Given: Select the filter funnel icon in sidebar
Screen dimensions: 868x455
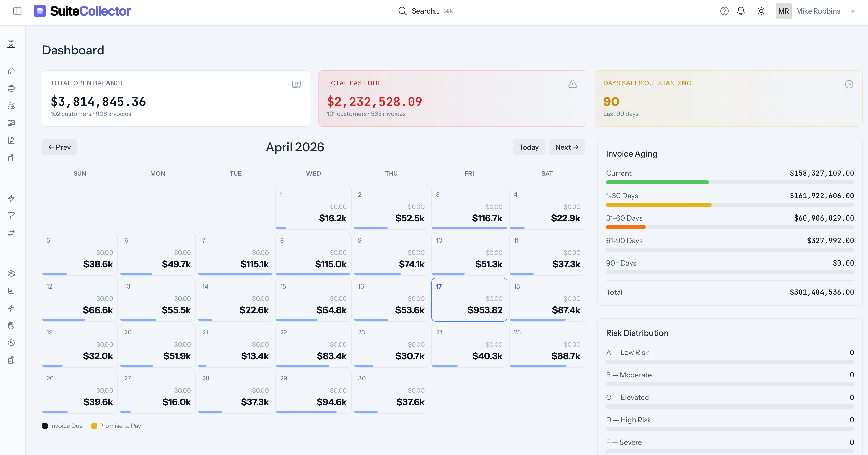Looking at the screenshot, I should [x=11, y=216].
